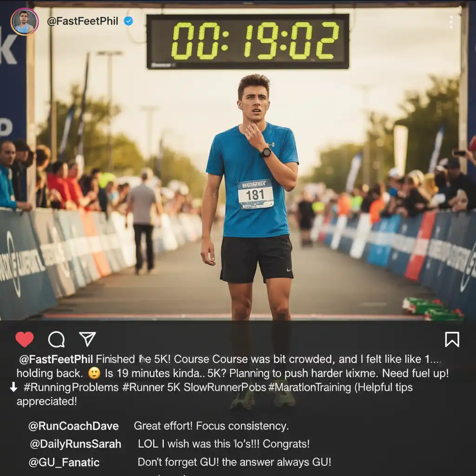Click the blue verified badge
Screen dimensions: 476x476
coord(128,21)
